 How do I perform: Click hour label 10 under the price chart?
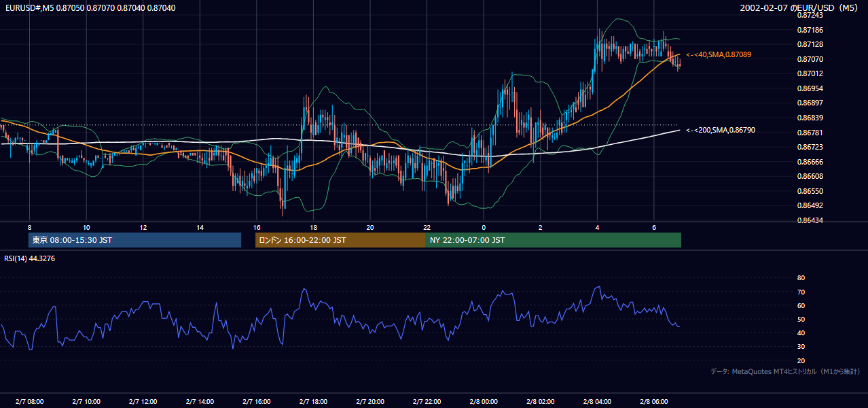point(86,227)
